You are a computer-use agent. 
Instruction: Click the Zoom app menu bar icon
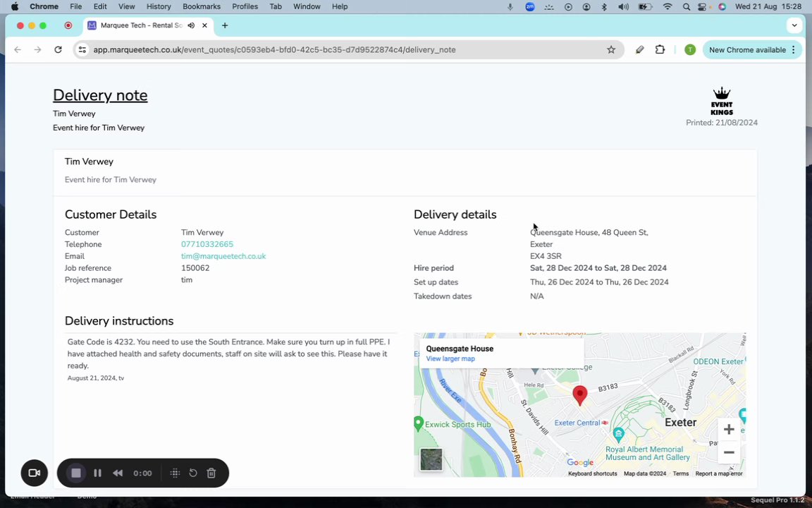530,7
